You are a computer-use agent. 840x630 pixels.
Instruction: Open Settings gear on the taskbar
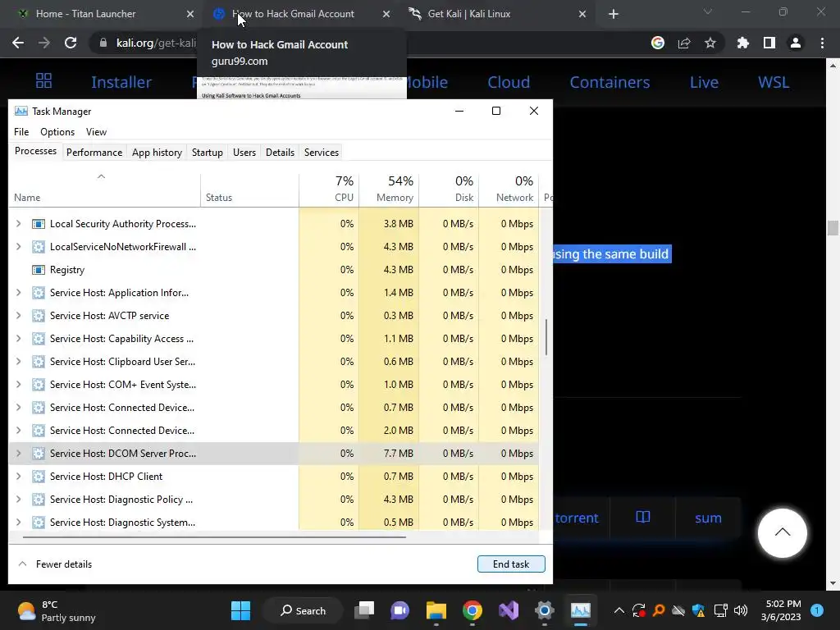[x=545, y=610]
